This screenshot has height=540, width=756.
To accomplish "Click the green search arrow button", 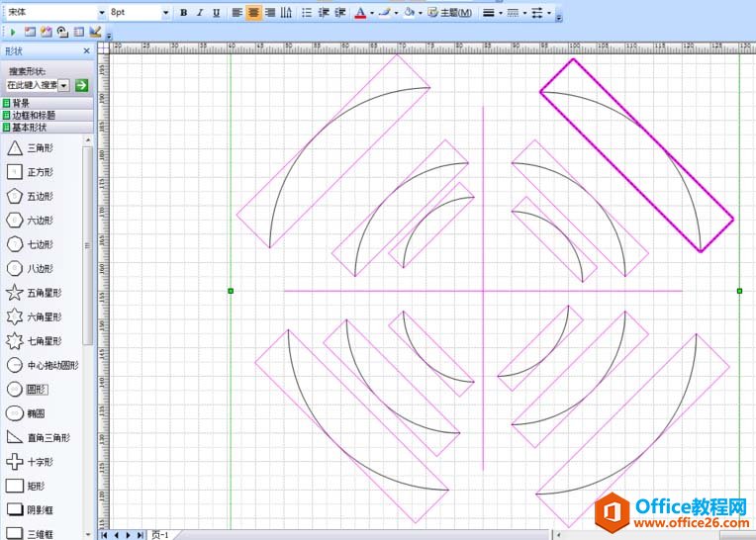I will (81, 86).
